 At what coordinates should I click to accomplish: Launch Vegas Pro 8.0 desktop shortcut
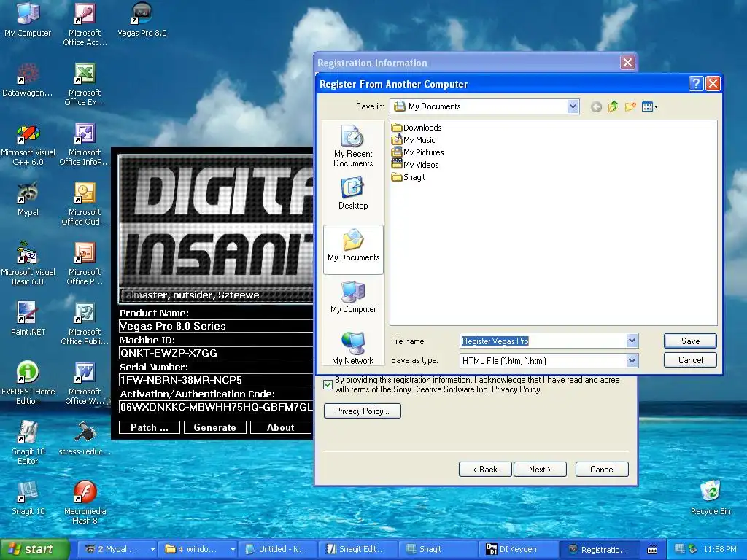coord(142,20)
